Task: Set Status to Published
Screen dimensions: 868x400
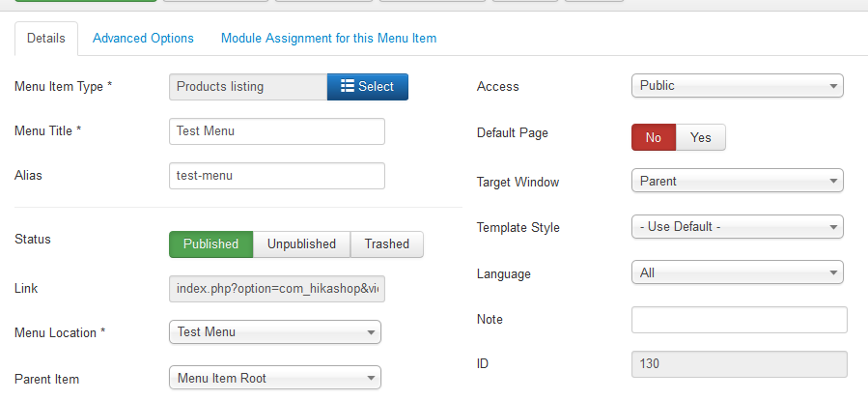Action: tap(210, 244)
